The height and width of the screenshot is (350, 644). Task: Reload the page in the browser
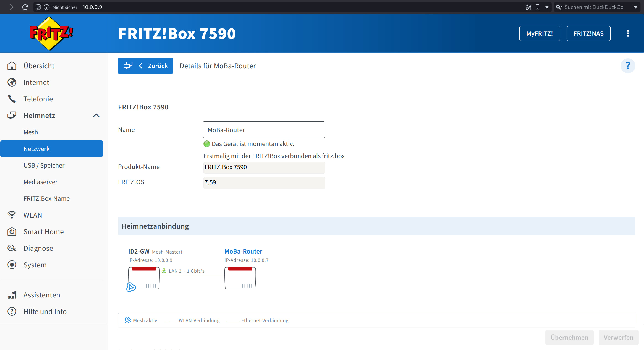tap(25, 7)
